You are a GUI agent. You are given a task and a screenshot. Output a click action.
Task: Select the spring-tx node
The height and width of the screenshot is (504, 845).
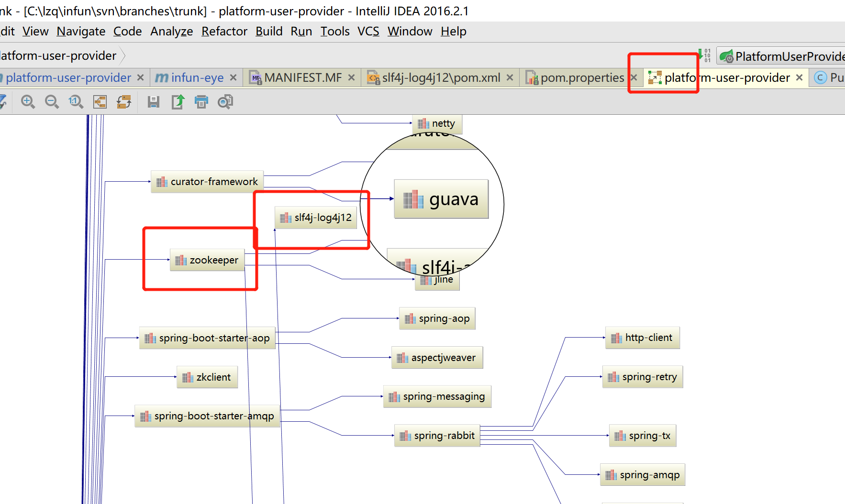pyautogui.click(x=643, y=436)
